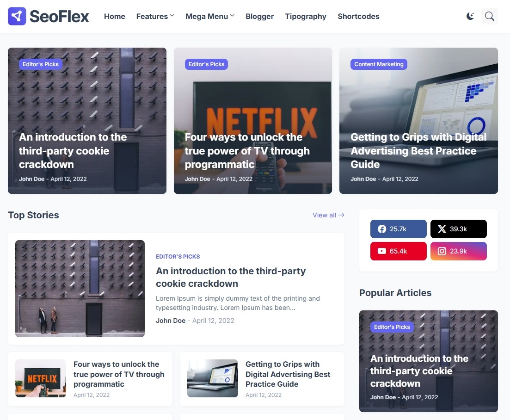
Task: Open the Shortcodes menu item
Action: click(358, 16)
